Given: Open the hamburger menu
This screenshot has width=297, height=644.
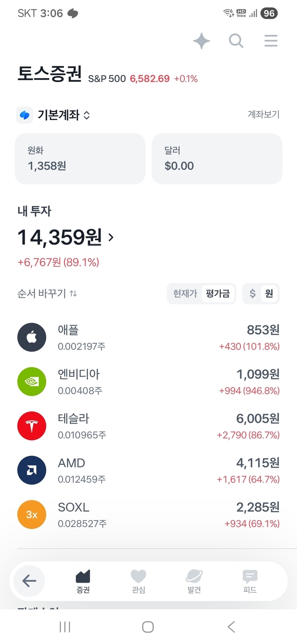Looking at the screenshot, I should point(271,41).
